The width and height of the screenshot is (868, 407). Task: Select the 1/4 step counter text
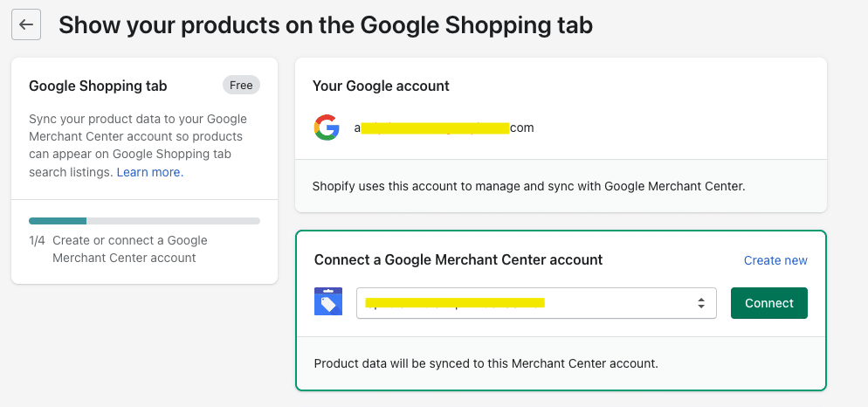(x=38, y=240)
